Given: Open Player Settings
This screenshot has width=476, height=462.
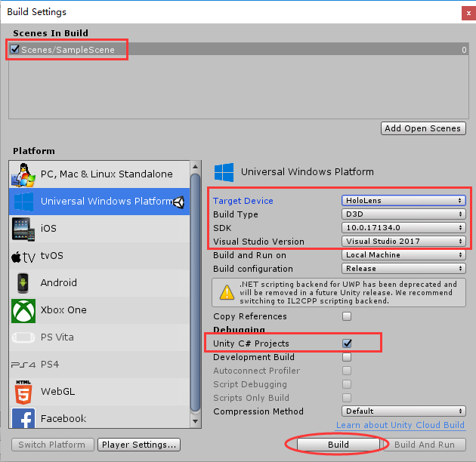Looking at the screenshot, I should point(139,445).
